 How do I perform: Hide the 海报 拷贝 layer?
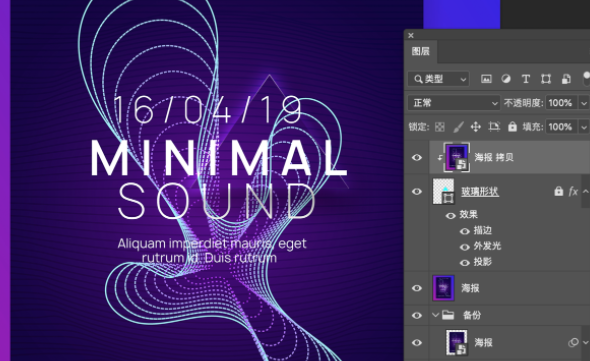pos(417,157)
